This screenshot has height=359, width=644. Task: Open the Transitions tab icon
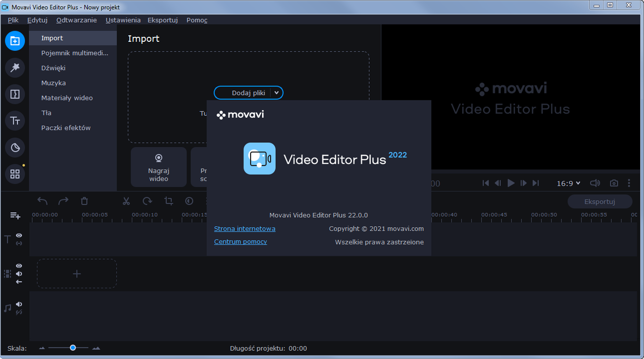tap(15, 94)
